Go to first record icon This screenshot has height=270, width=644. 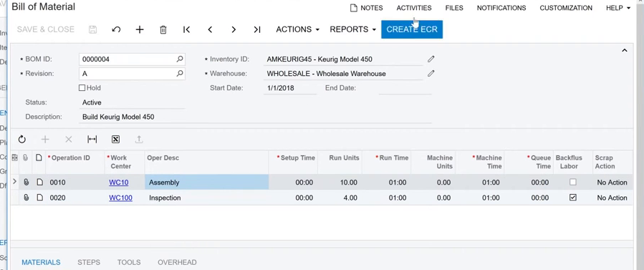pos(186,29)
